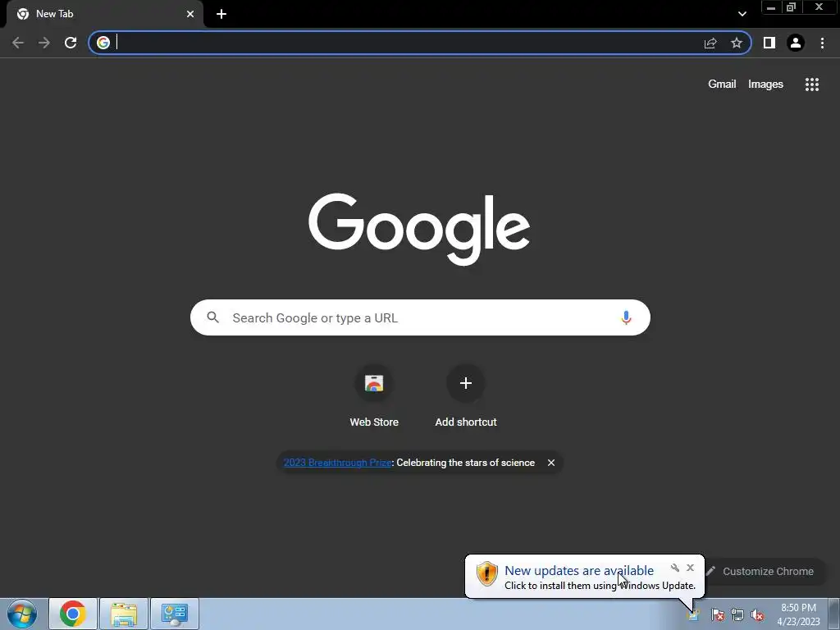Dismiss the Breakthrough Prize promo
Image resolution: width=840 pixels, height=630 pixels.
[x=550, y=463]
